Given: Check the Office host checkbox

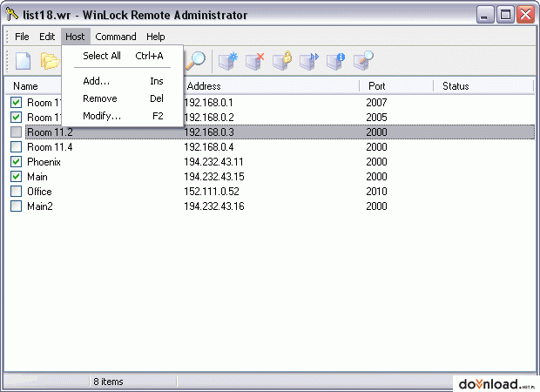Looking at the screenshot, I should (x=16, y=191).
